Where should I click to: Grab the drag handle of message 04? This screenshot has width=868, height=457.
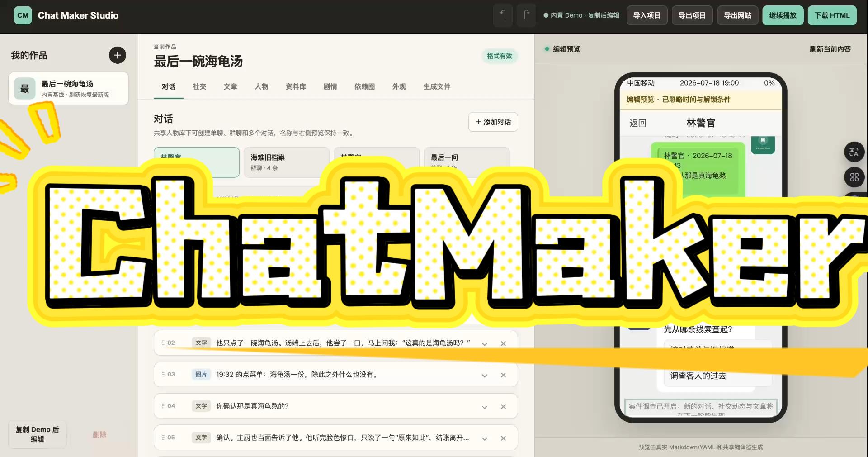pyautogui.click(x=163, y=406)
